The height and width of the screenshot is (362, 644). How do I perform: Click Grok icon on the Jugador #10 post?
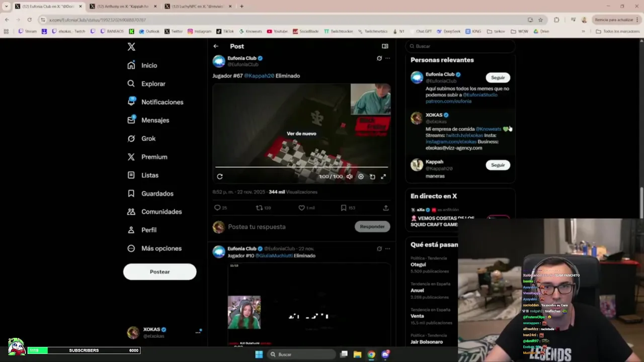click(379, 249)
